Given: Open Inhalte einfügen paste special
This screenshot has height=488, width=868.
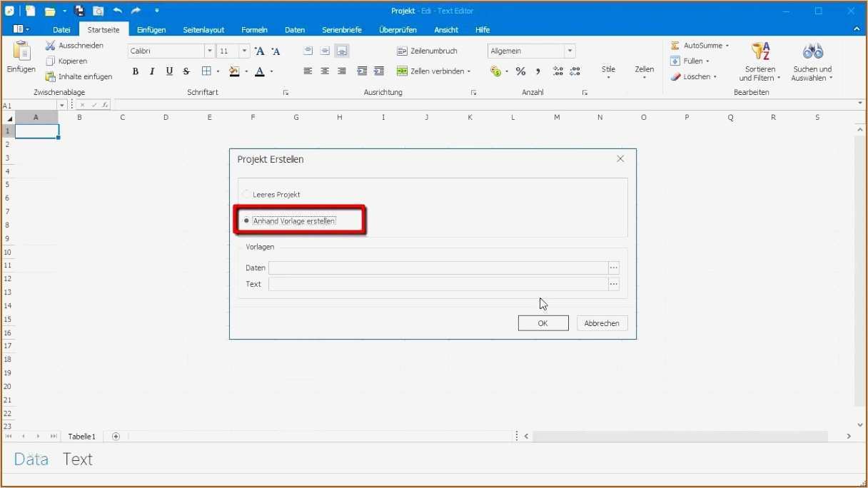Looking at the screenshot, I should click(x=79, y=76).
